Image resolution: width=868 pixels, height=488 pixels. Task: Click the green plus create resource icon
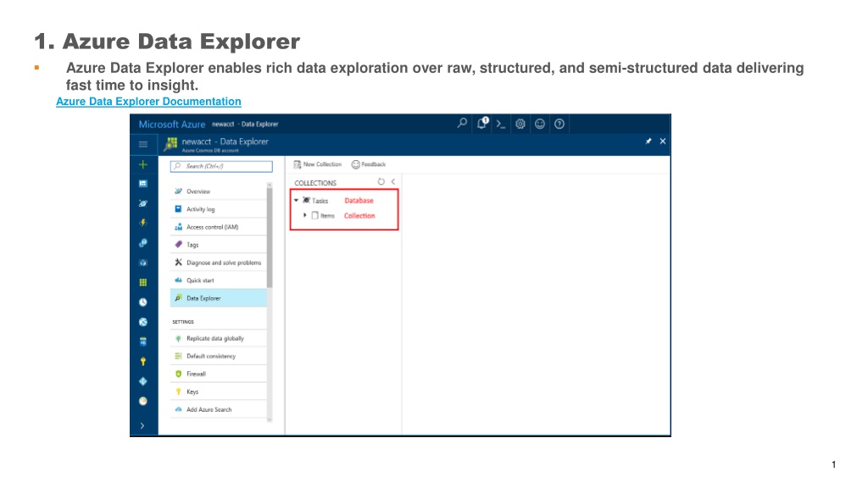142,164
